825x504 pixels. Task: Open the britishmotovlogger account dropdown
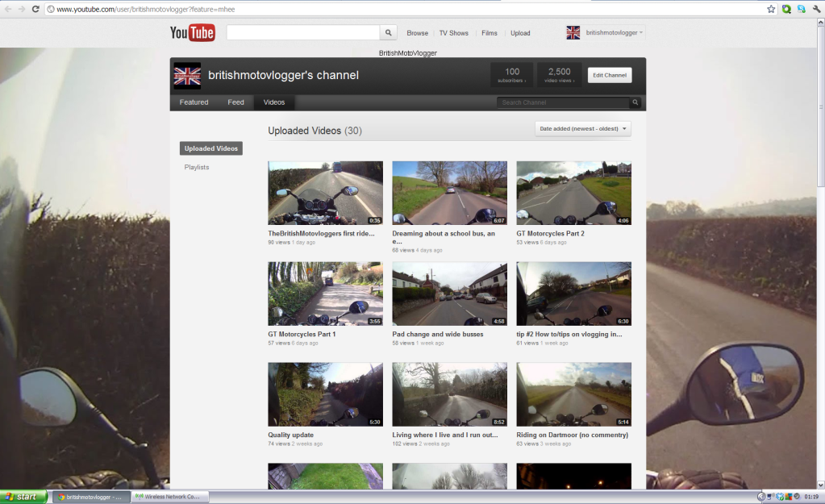pyautogui.click(x=613, y=33)
